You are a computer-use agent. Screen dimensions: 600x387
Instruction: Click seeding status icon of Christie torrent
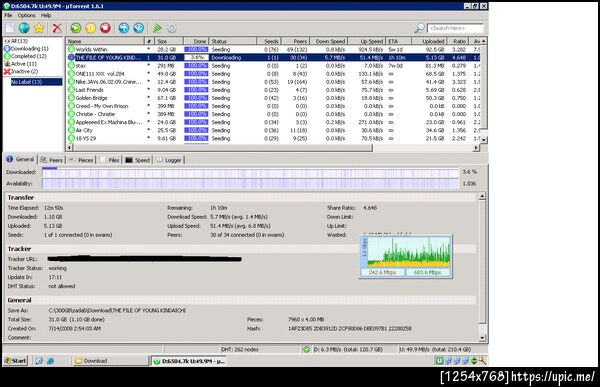pos(71,114)
